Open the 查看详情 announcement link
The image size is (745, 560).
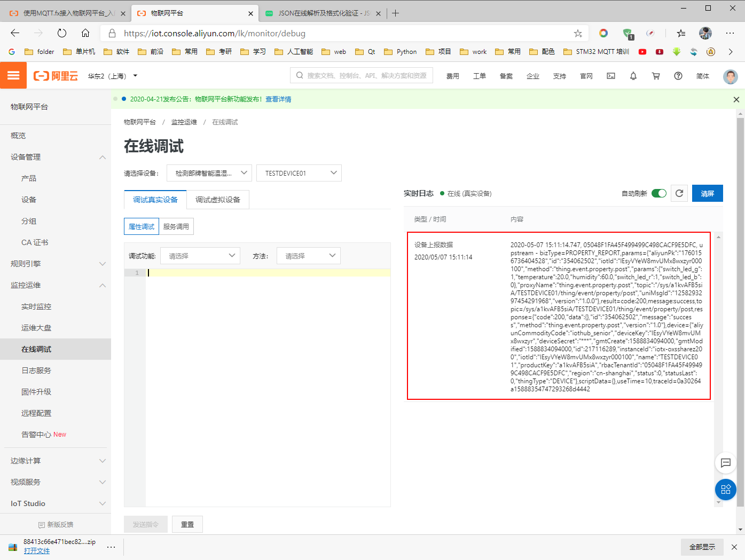(x=278, y=99)
